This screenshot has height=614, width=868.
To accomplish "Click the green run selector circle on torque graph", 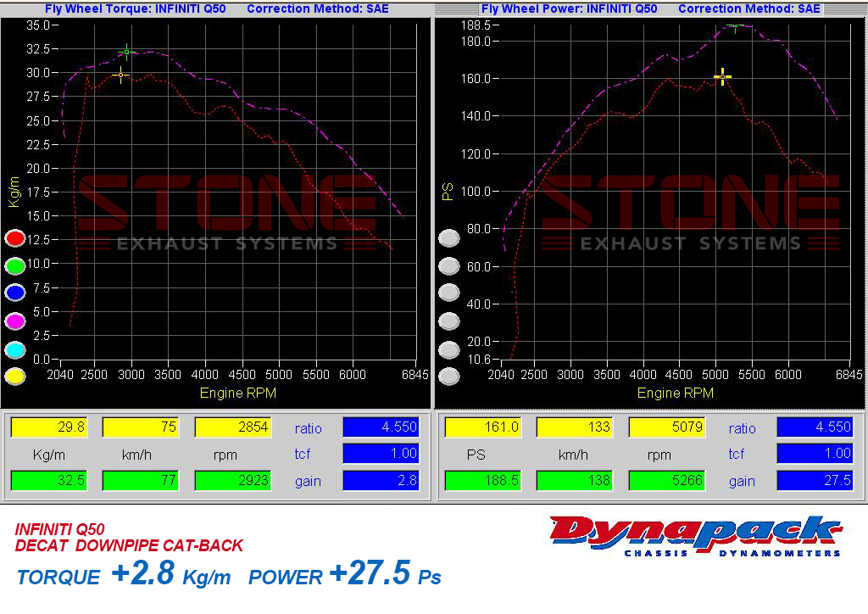I will [x=15, y=265].
